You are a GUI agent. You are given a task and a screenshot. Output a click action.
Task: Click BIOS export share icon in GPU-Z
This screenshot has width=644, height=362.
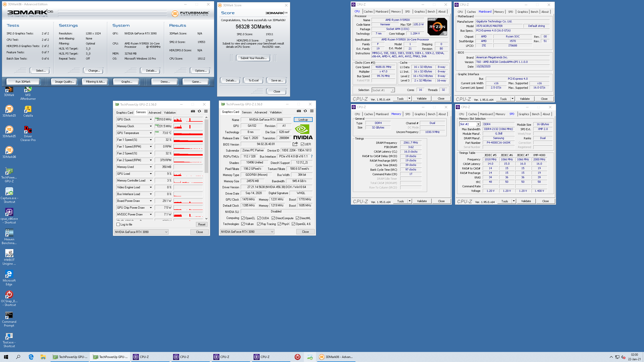pos(295,144)
